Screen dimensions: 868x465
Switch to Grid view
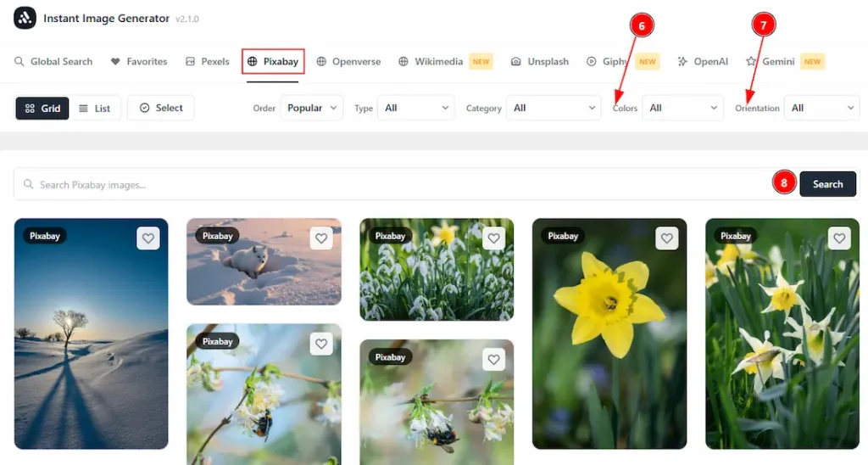pos(42,108)
